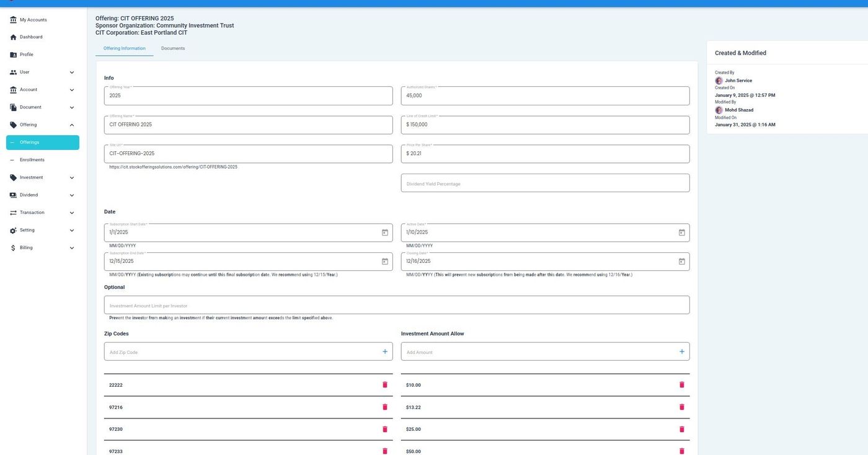868x455 pixels.
Task: Click the My Accounts sidebar icon
Action: tap(12, 20)
